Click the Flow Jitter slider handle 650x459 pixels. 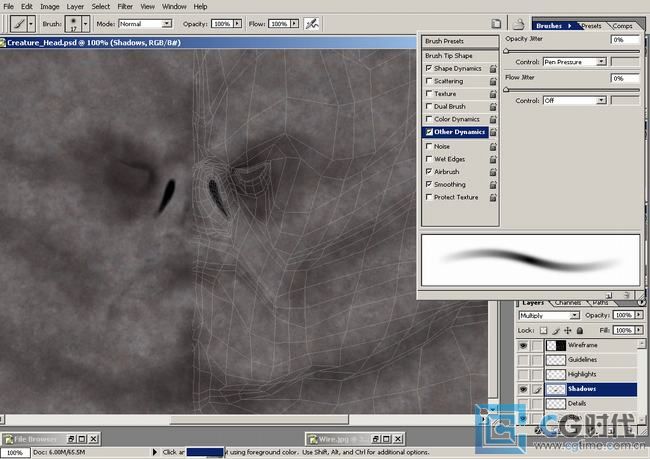click(x=506, y=90)
